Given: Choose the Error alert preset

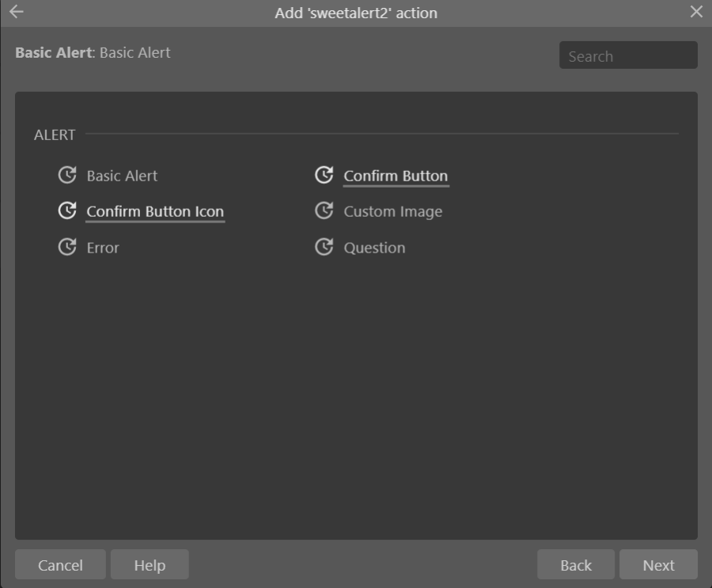Looking at the screenshot, I should coord(101,247).
